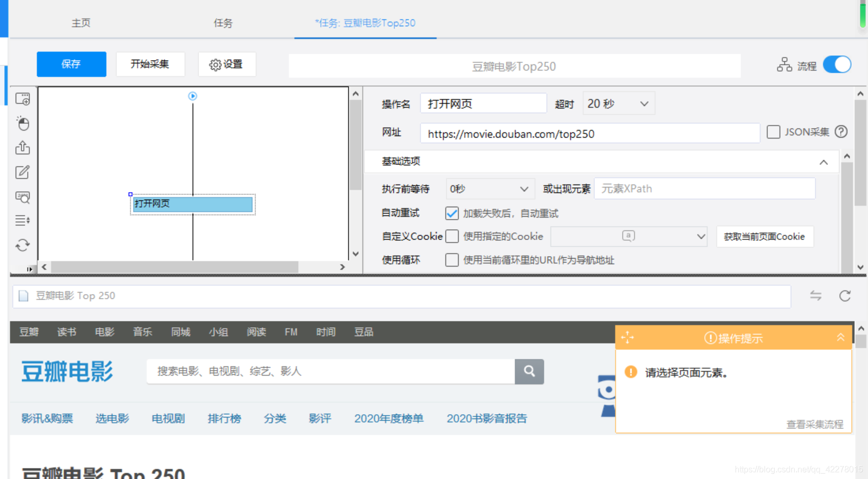Open the custom Cookie dropdown
The height and width of the screenshot is (479, 868).
(629, 237)
